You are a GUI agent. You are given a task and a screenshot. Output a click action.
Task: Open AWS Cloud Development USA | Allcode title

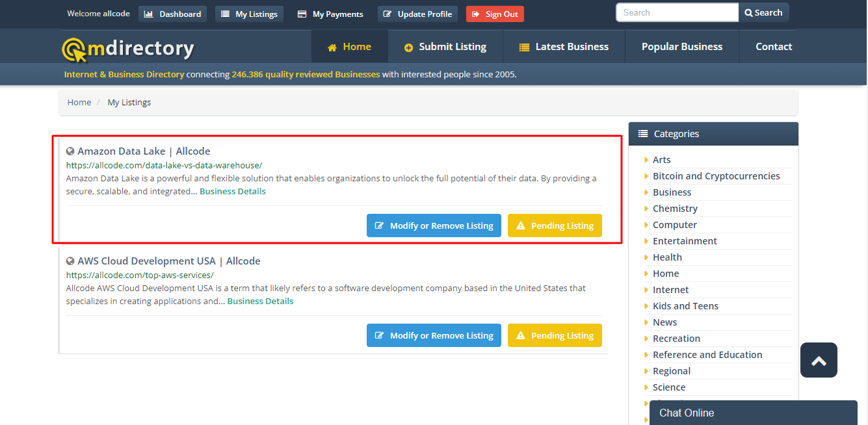pyautogui.click(x=169, y=261)
